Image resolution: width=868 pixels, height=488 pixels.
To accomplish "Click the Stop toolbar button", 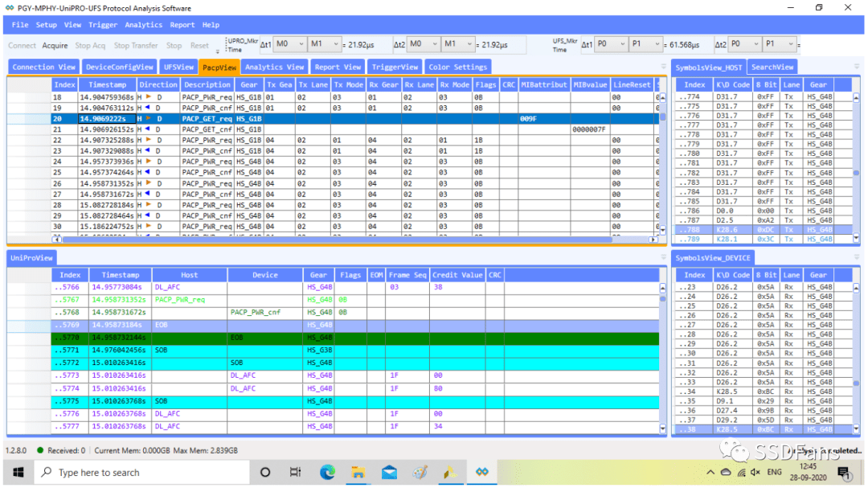I will 174,45.
